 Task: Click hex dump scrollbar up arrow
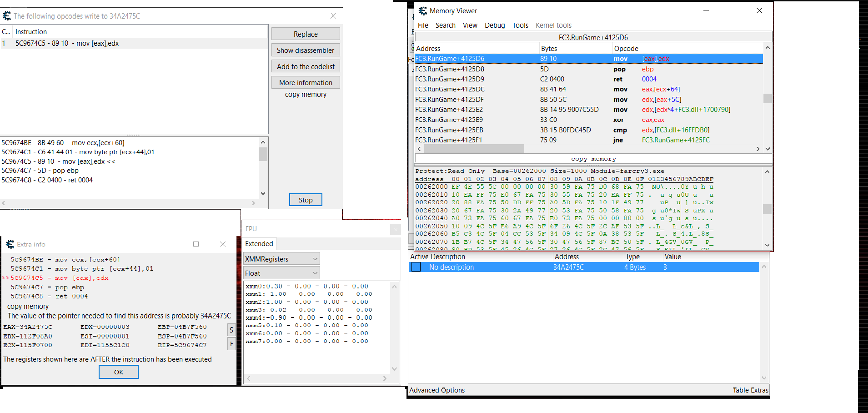(x=768, y=171)
